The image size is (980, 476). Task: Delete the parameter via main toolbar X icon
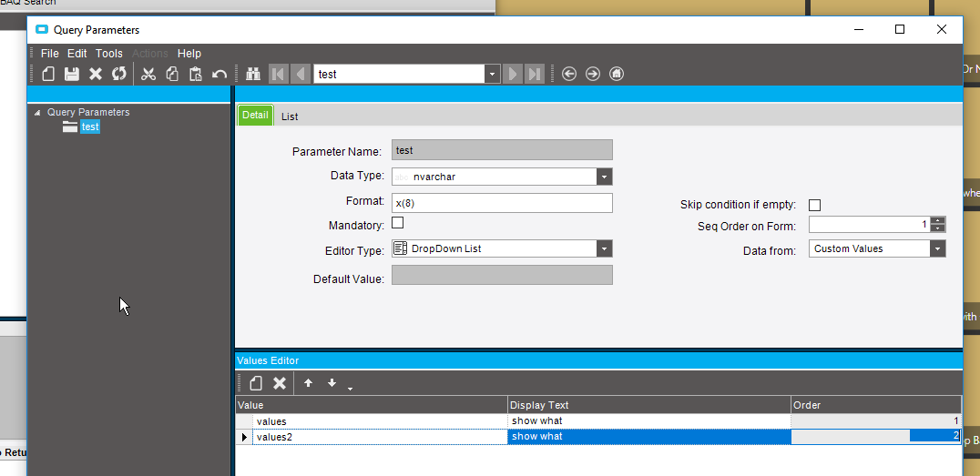pos(95,74)
